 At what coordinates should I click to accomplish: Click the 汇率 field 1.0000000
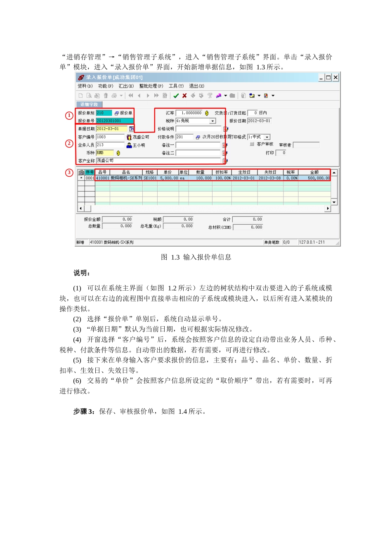tap(189, 113)
